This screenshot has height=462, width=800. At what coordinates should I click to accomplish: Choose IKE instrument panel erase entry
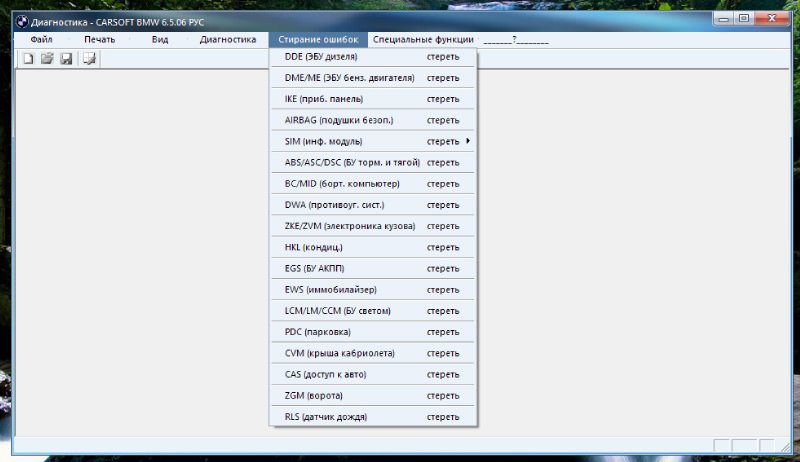pyautogui.click(x=373, y=99)
